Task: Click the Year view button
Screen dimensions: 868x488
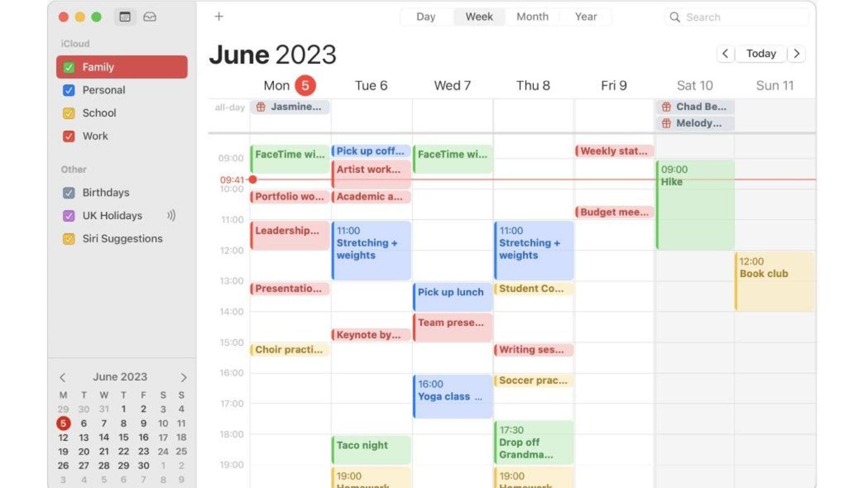Action: pos(584,17)
